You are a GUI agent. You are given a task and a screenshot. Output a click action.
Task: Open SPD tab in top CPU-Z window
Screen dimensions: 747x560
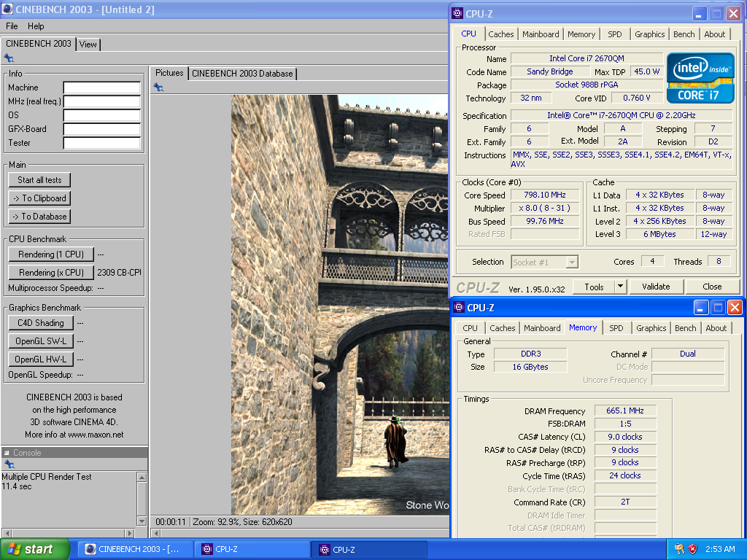click(x=614, y=34)
